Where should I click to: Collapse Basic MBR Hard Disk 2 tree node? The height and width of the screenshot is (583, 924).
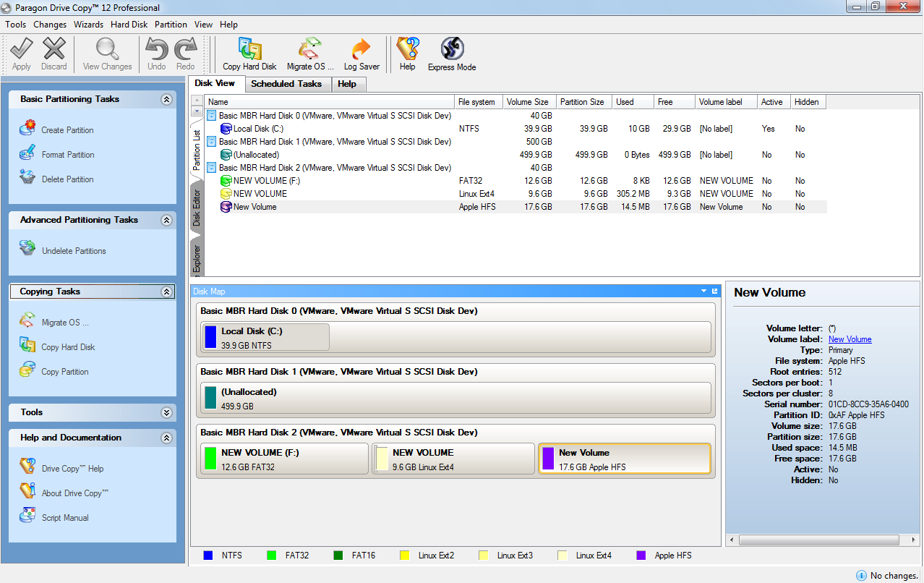212,168
